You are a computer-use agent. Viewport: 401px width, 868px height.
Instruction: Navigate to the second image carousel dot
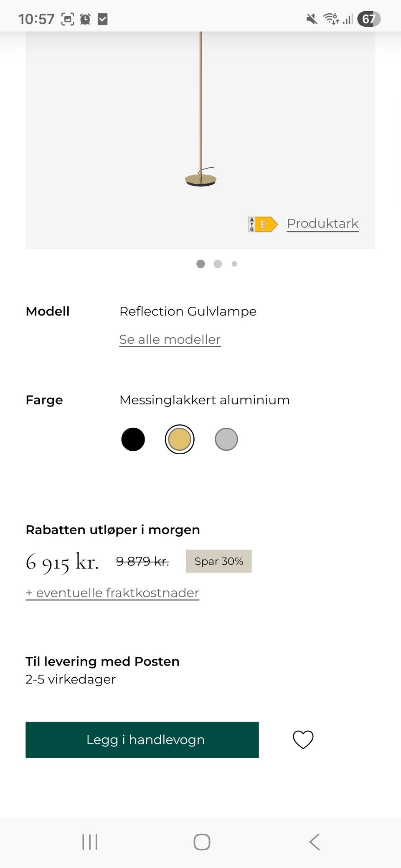pos(218,264)
